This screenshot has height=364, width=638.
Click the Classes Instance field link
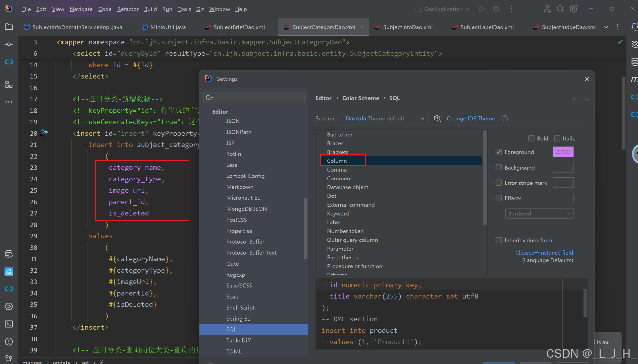pyautogui.click(x=544, y=253)
